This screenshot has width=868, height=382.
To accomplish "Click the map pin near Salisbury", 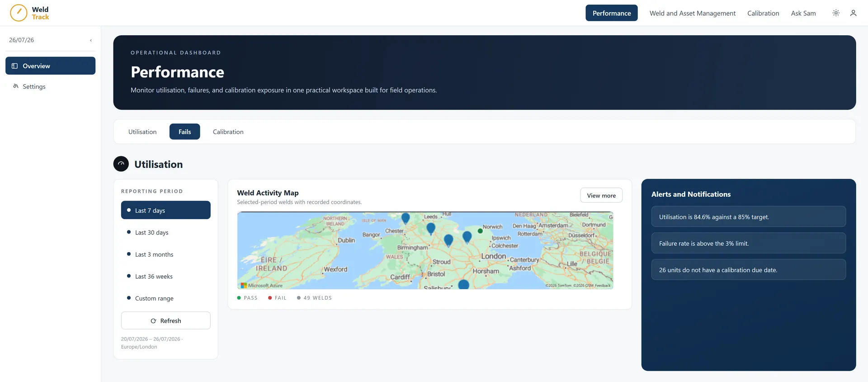I will click(463, 285).
